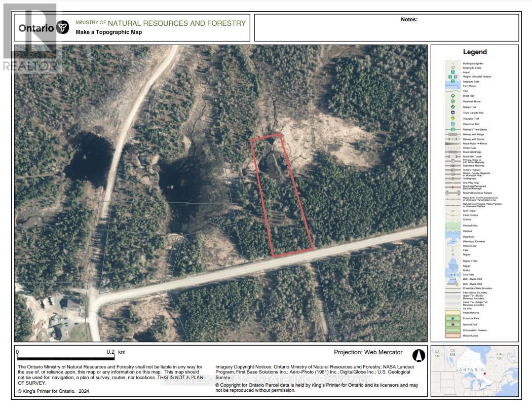Image resolution: width=532 pixels, height=411 pixels.
Task: Click the Make a Topographic Map title
Action: pos(108,32)
